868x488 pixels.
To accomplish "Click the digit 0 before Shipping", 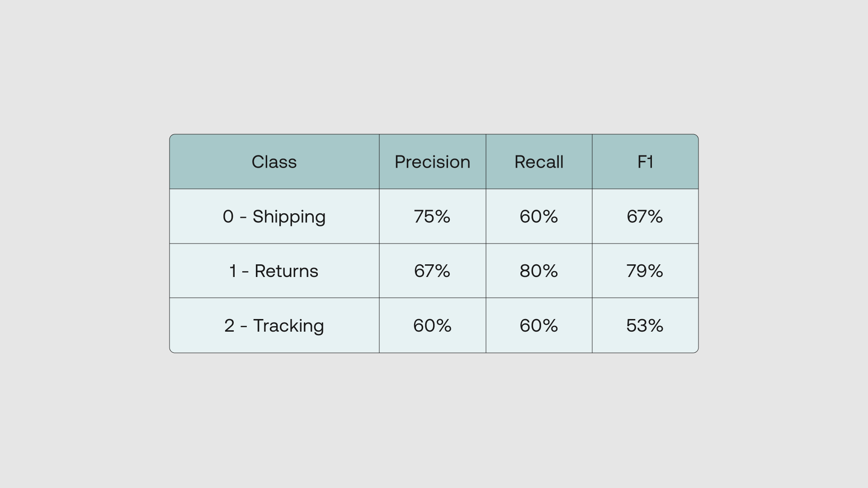I will (x=228, y=216).
